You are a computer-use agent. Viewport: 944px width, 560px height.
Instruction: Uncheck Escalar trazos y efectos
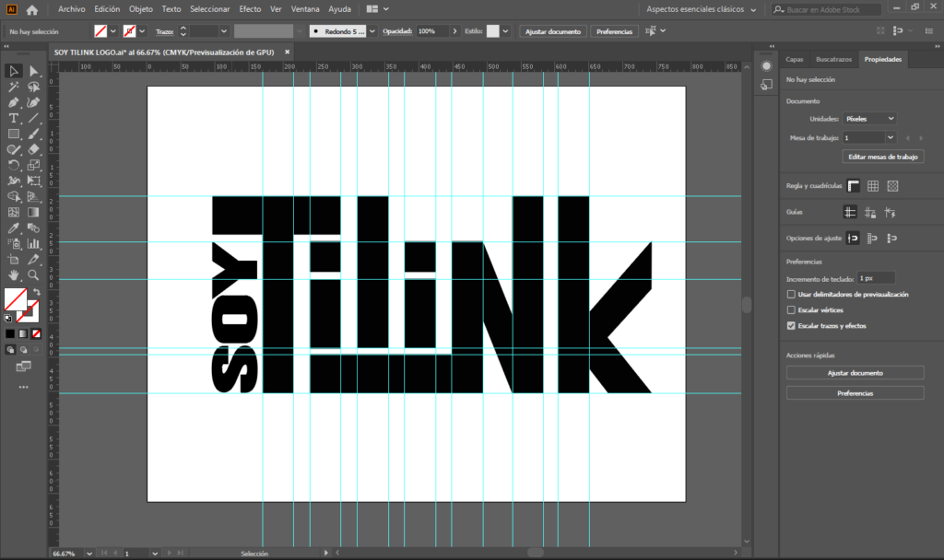791,326
